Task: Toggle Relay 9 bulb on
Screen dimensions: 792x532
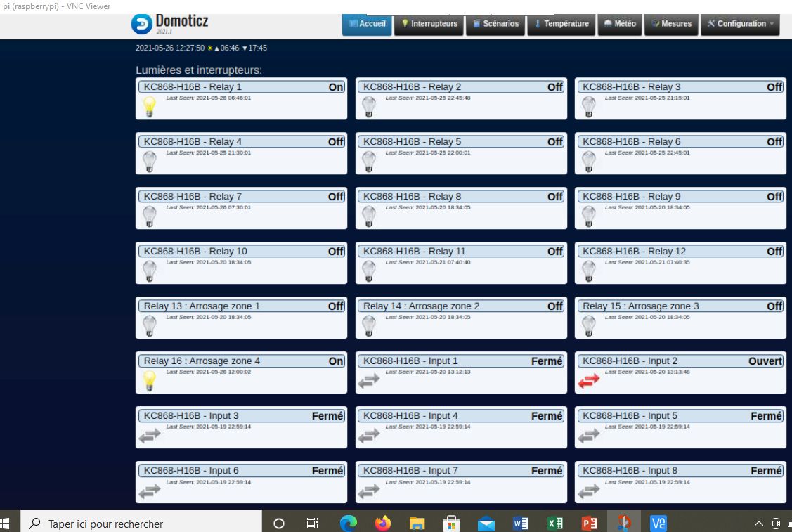Action: click(x=588, y=216)
